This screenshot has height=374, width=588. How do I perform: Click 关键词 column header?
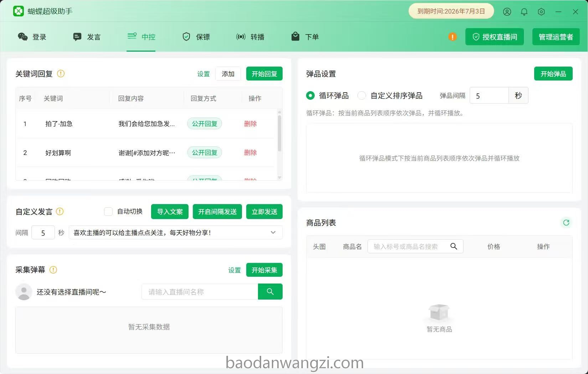53,98
